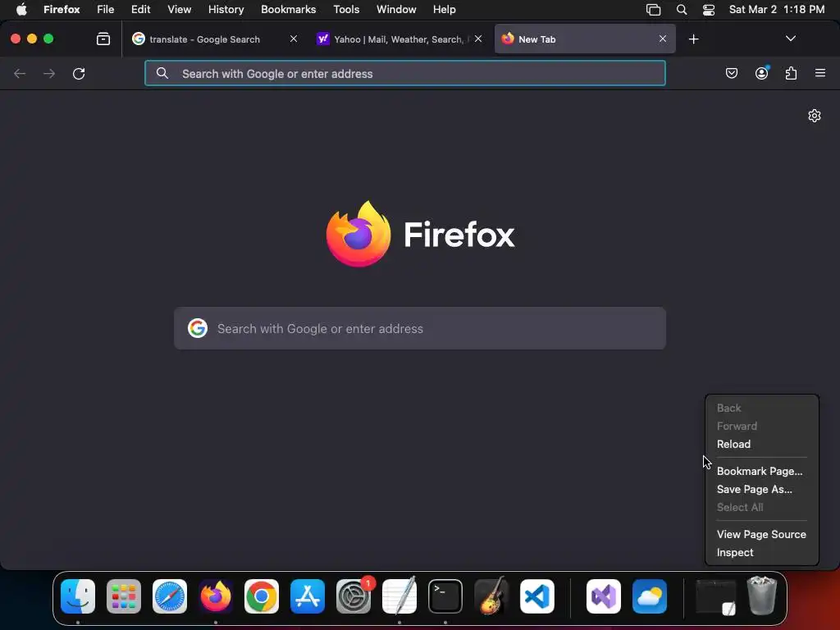The width and height of the screenshot is (840, 630).
Task: Go back using the back arrow
Action: coord(20,73)
